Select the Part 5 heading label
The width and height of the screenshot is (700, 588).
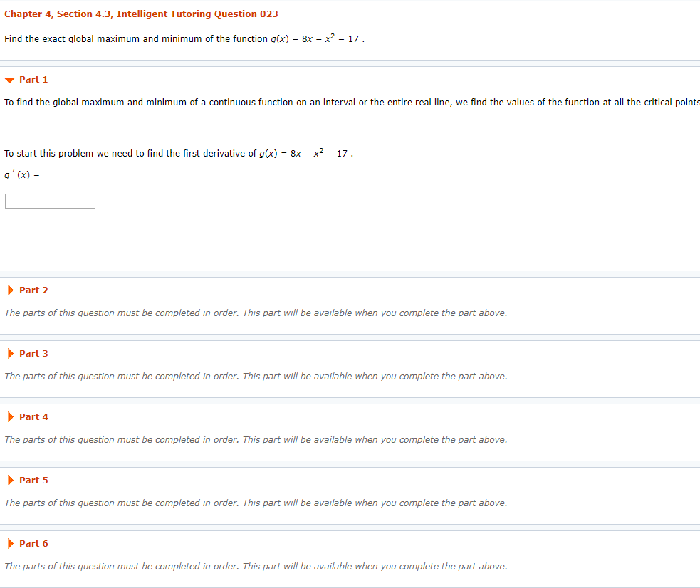(x=33, y=480)
